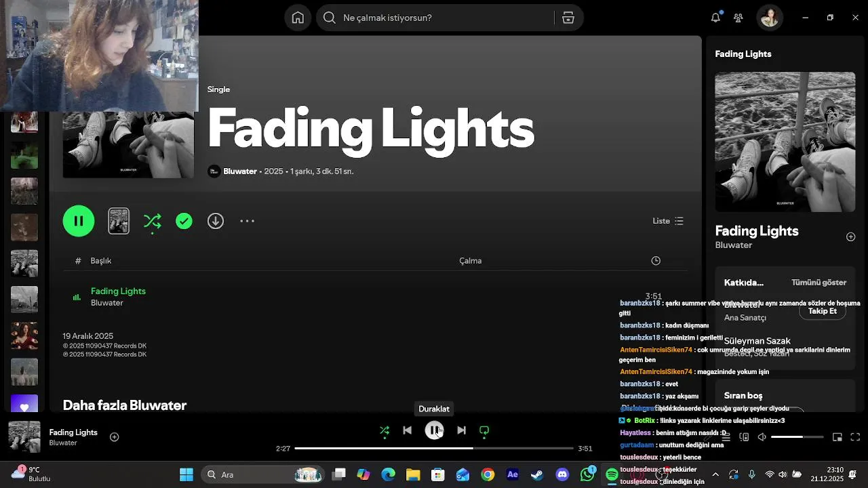Open After Effects from taskbar
This screenshot has height=488, width=868.
pyautogui.click(x=513, y=474)
